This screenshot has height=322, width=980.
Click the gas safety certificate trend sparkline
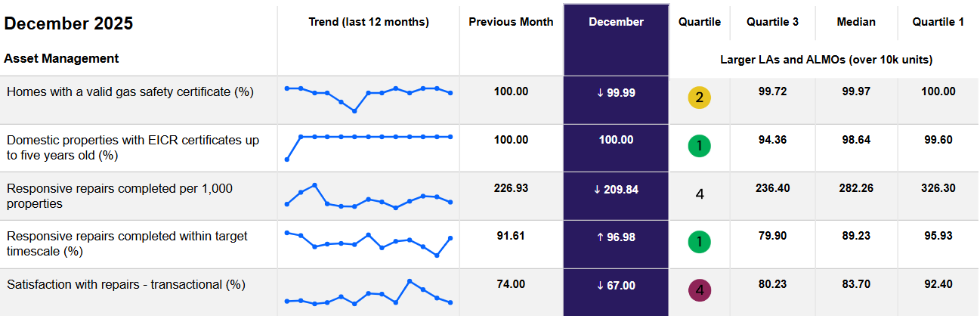369,98
